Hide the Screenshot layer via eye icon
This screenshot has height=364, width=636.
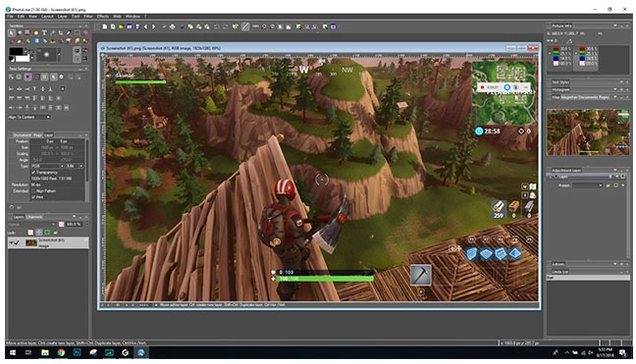point(12,242)
